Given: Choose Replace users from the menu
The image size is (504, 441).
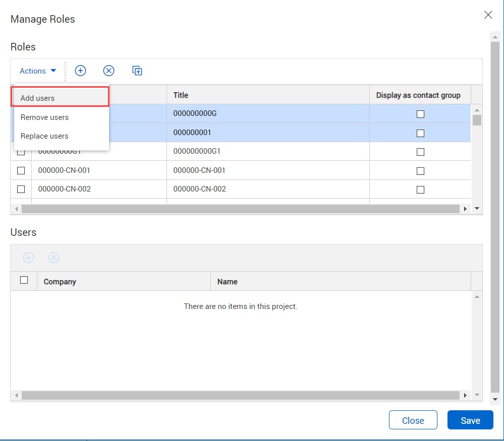Looking at the screenshot, I should [x=44, y=136].
